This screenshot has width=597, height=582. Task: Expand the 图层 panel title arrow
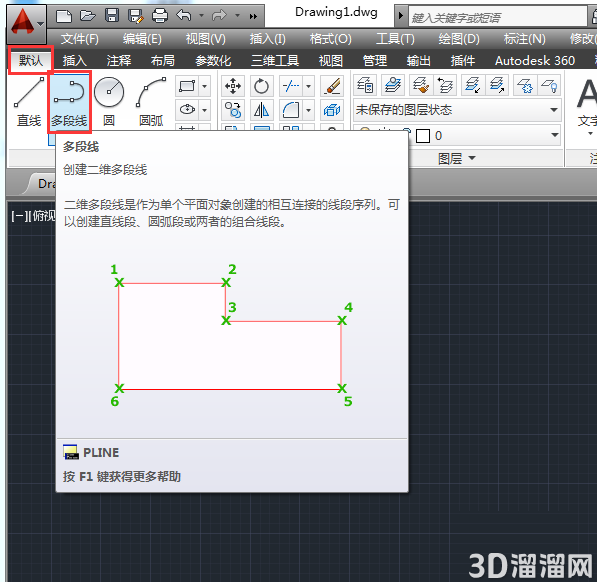(472, 158)
